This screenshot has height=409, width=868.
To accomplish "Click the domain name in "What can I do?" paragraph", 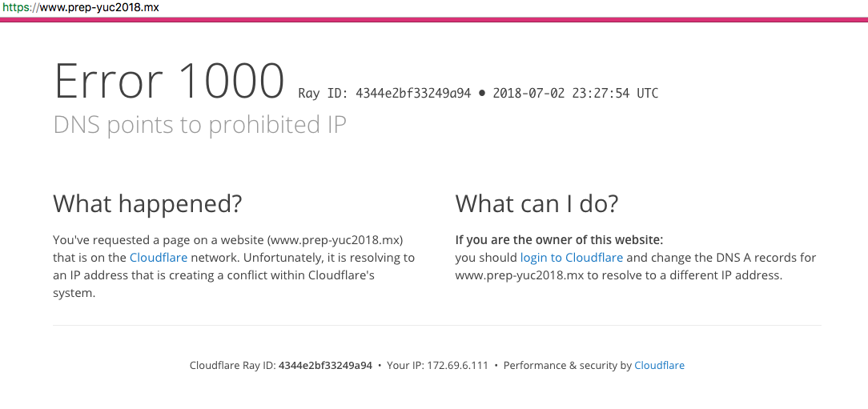I will pyautogui.click(x=520, y=275).
